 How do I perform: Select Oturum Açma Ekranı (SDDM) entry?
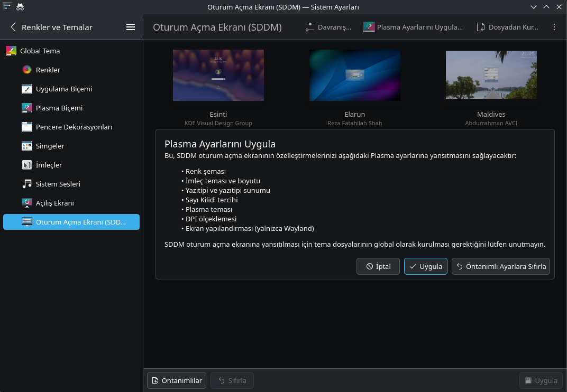71,222
